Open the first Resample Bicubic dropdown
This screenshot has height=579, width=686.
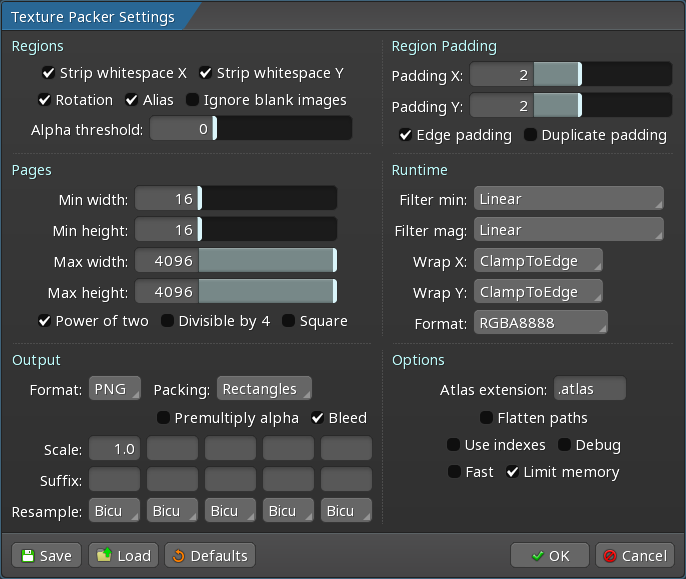115,511
